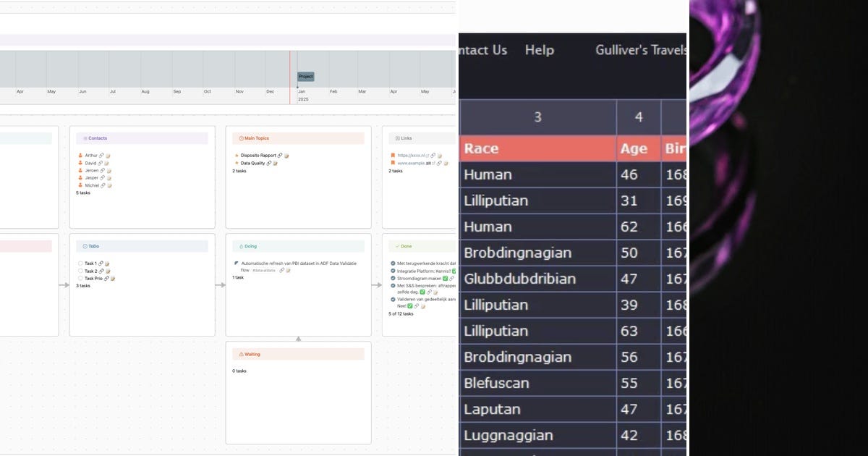Screen dimensions: 868x456
Task: Click the person icon beside Michiel
Action: tap(80, 185)
